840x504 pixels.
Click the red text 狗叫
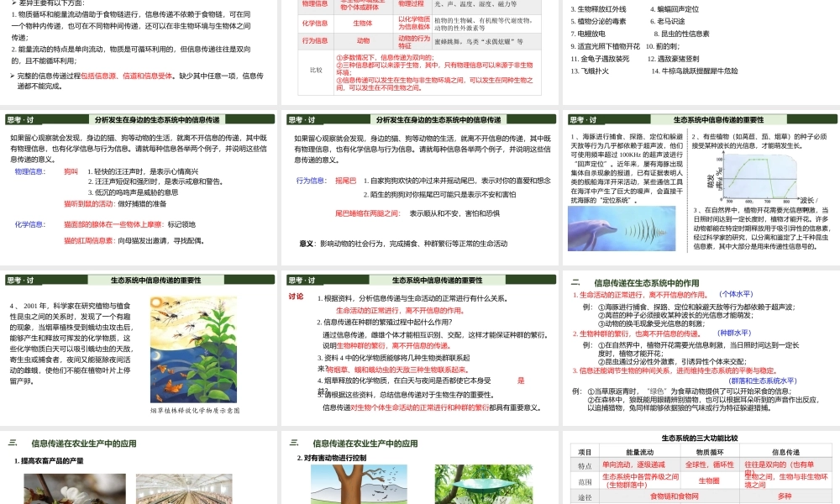pos(71,171)
